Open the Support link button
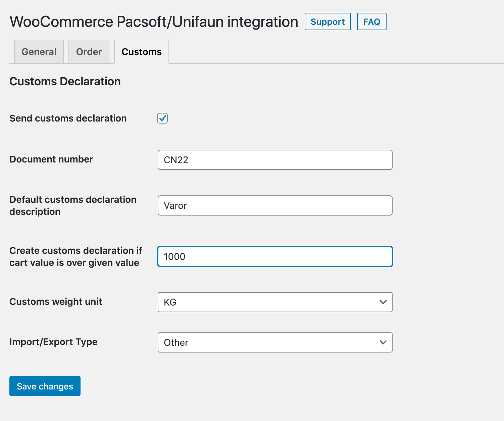Viewport: 504px width, 421px height. pyautogui.click(x=327, y=22)
